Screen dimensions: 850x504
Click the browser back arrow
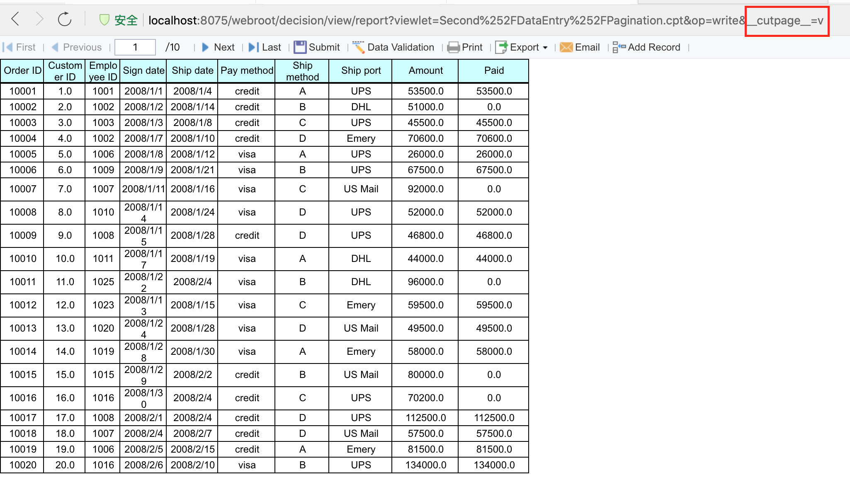click(15, 19)
